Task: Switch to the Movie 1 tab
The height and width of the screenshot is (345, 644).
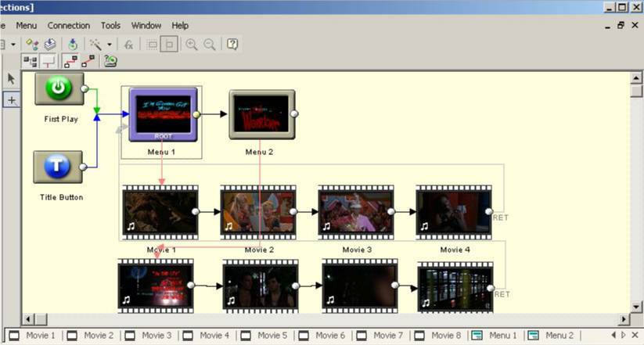Action: 32,336
